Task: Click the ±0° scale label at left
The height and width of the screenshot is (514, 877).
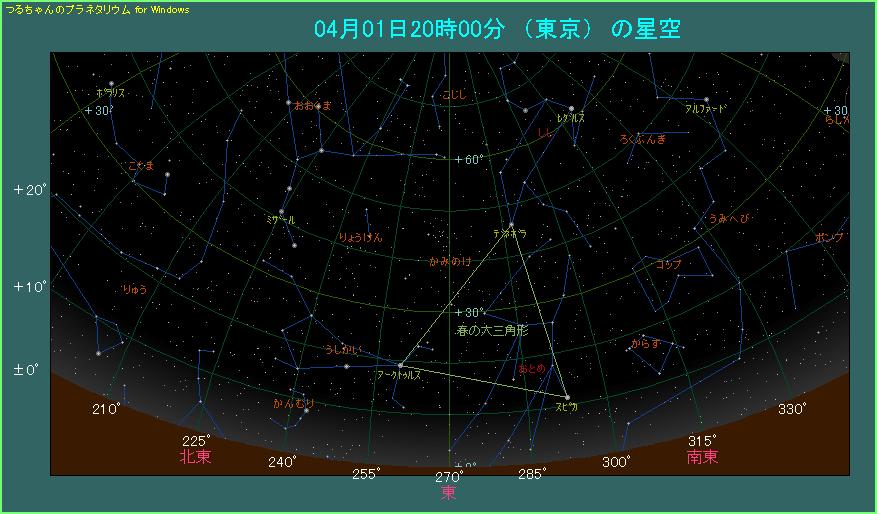Action: pyautogui.click(x=28, y=370)
